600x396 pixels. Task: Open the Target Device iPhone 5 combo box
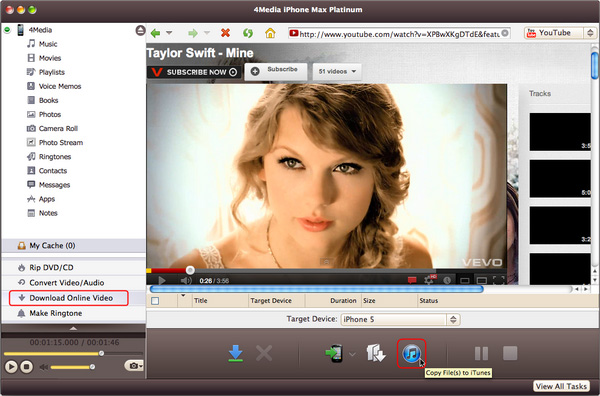pos(400,319)
